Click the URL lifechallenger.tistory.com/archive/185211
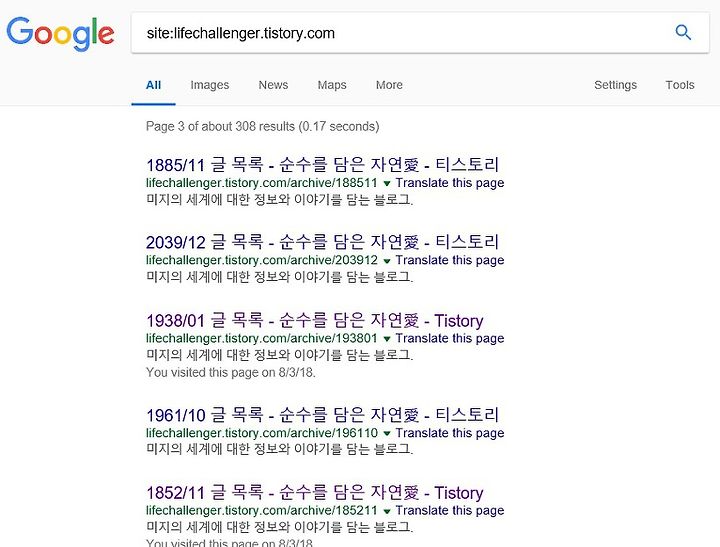The width and height of the screenshot is (720, 547). (x=262, y=510)
